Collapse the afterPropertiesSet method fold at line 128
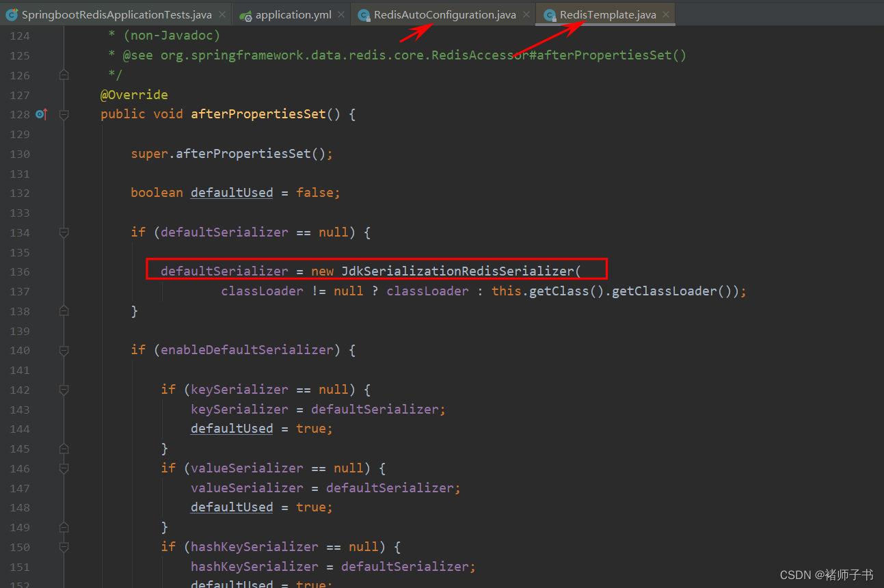Image resolution: width=884 pixels, height=588 pixels. 64,114
